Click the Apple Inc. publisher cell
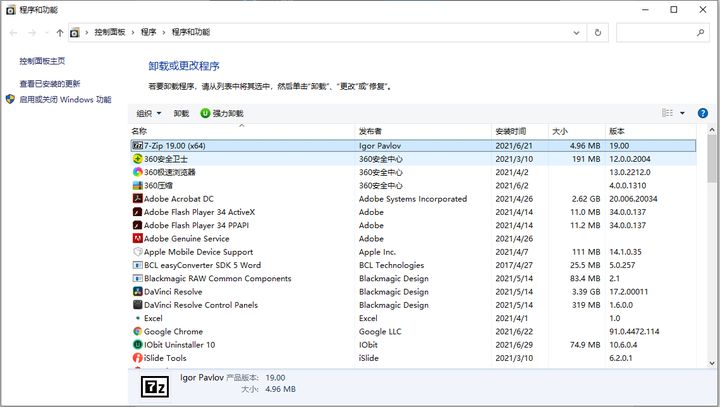Viewport: 720px width, 407px height. (377, 252)
